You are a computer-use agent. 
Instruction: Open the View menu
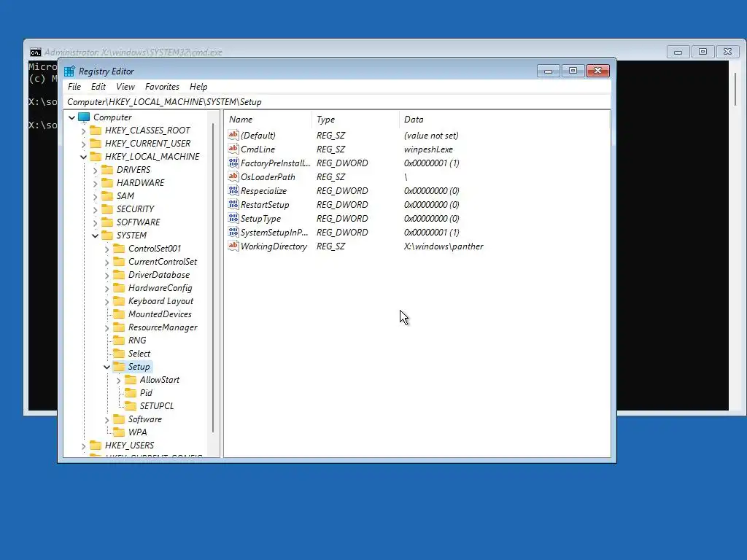click(x=125, y=87)
